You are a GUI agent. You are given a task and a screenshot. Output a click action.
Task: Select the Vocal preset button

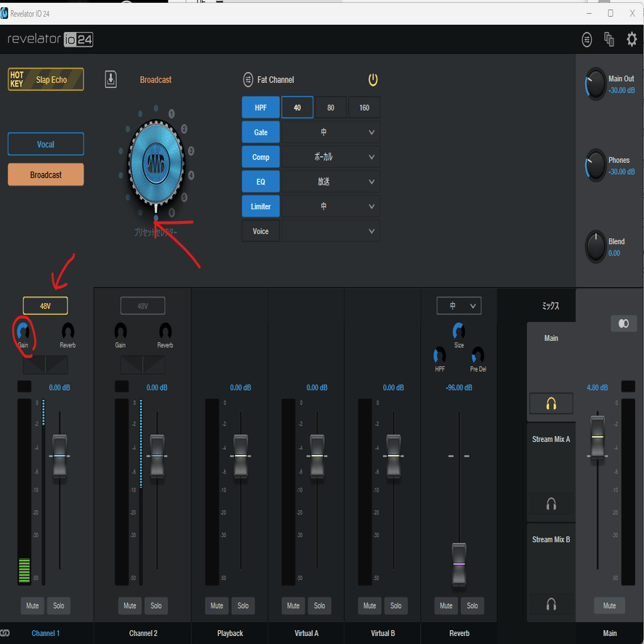(x=46, y=144)
